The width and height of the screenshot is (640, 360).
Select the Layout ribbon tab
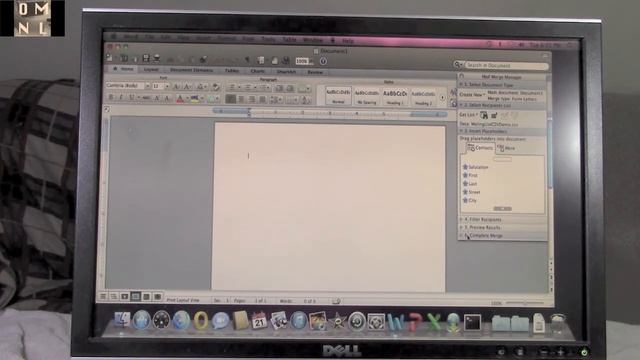click(151, 70)
